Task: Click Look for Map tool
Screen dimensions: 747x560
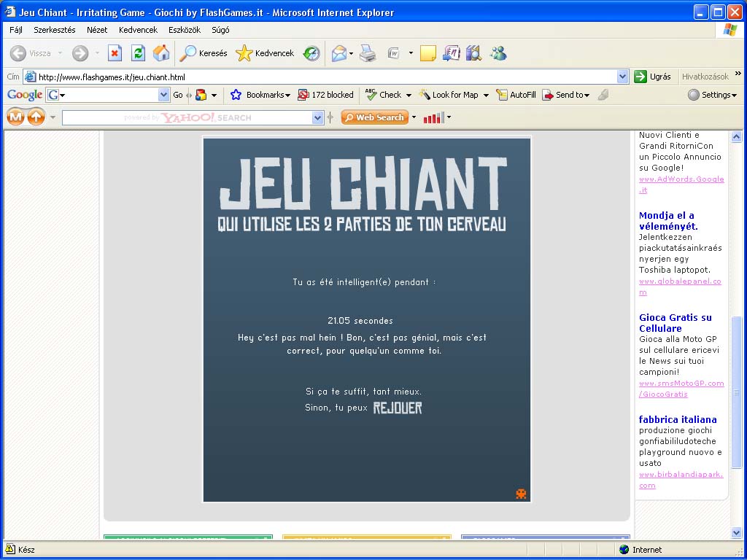Action: [449, 95]
